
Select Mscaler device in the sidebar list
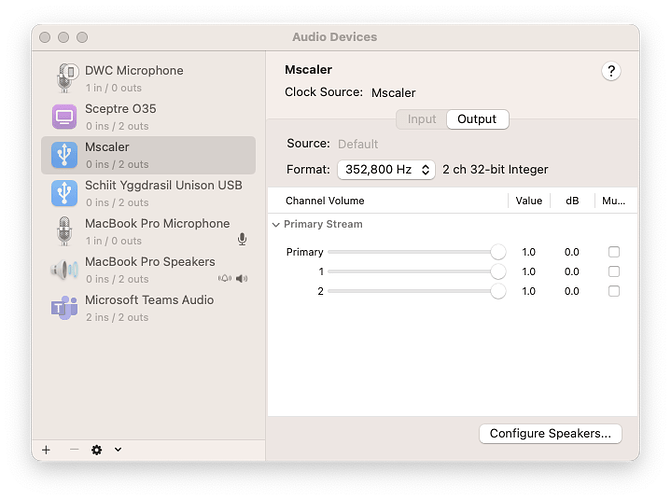coord(150,155)
